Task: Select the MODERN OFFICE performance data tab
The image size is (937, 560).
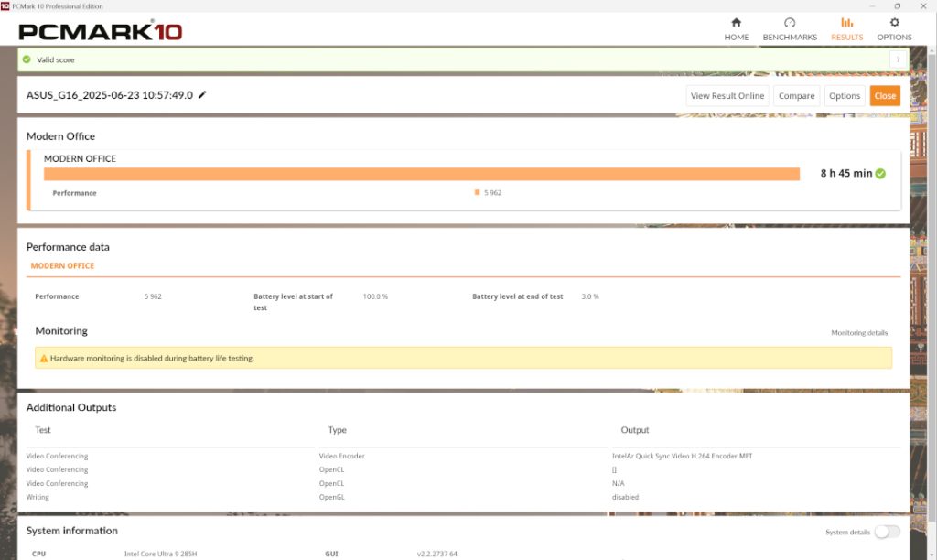Action: tap(62, 266)
